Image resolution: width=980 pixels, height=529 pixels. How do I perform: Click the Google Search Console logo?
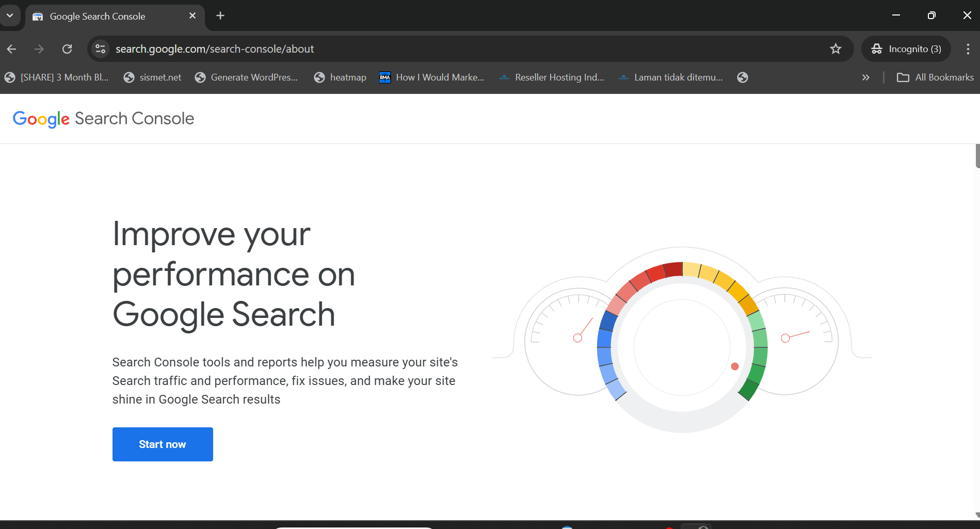point(104,119)
